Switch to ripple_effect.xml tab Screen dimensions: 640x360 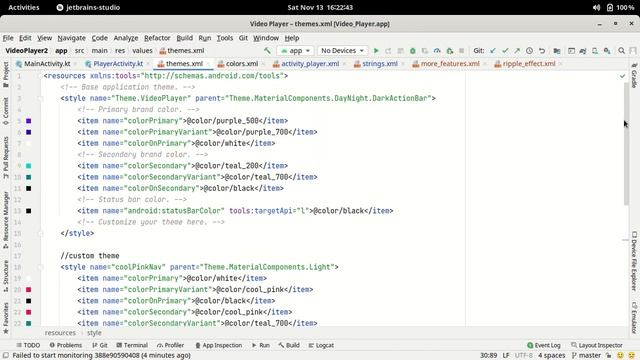click(529, 64)
